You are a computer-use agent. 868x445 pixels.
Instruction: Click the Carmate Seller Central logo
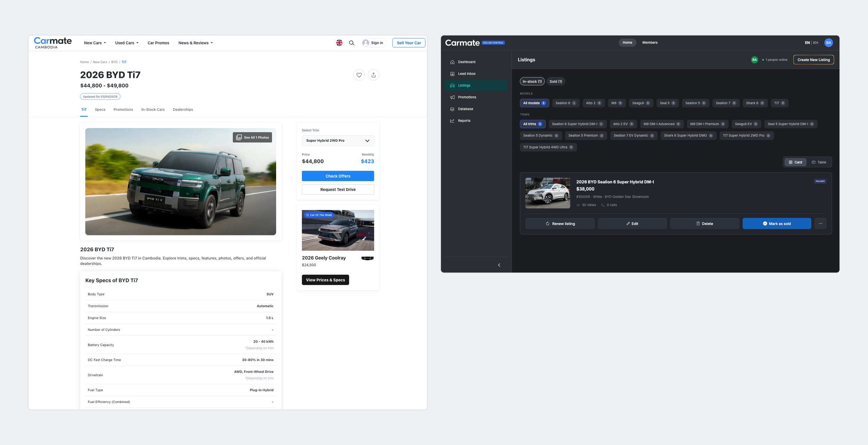[475, 43]
